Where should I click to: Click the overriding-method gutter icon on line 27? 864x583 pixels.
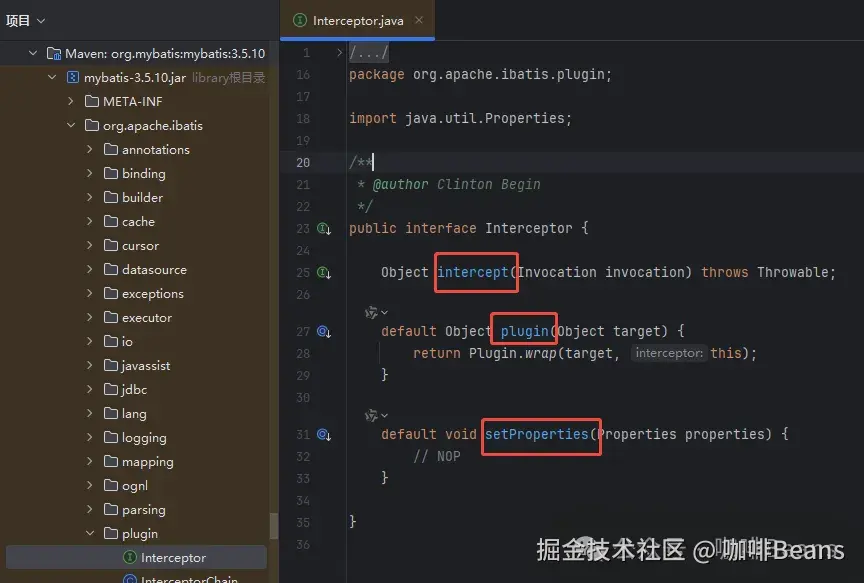tap(323, 331)
